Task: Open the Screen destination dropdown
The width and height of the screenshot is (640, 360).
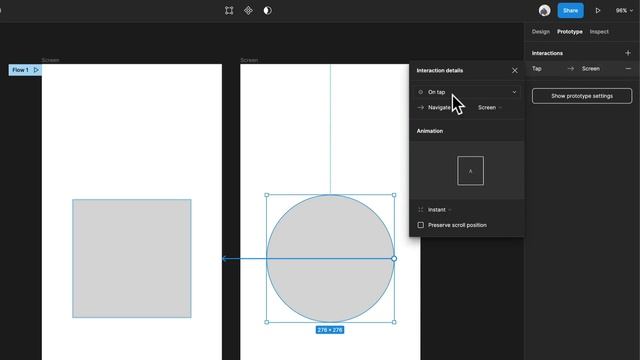Action: 489,108
